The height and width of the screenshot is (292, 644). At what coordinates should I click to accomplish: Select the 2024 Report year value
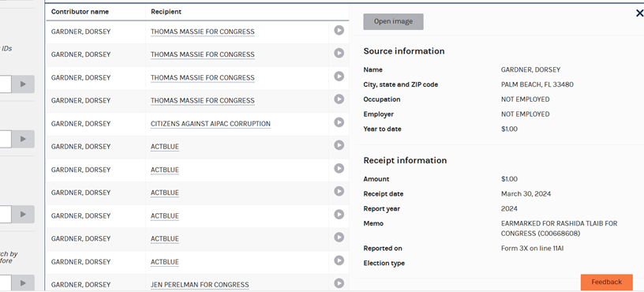click(x=509, y=208)
